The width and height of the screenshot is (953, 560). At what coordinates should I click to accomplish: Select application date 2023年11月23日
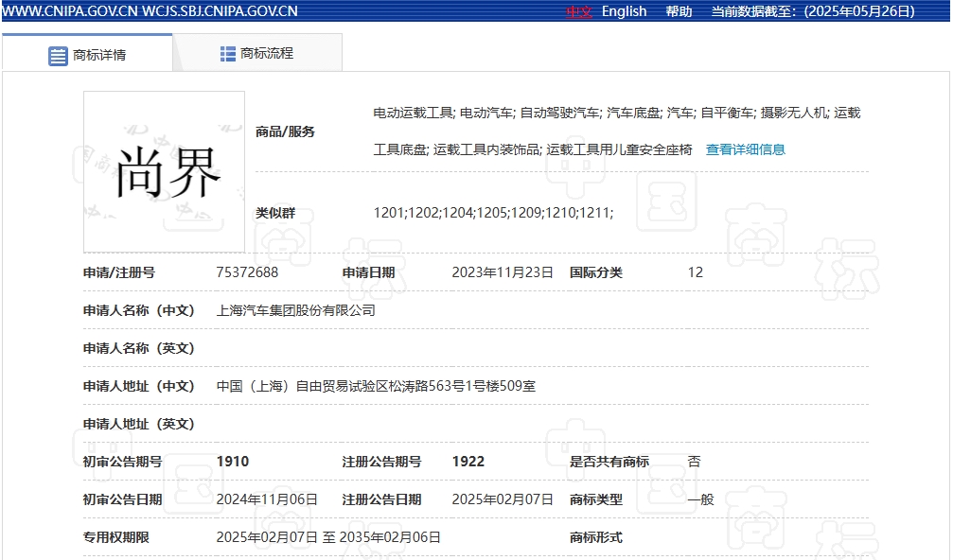503,272
